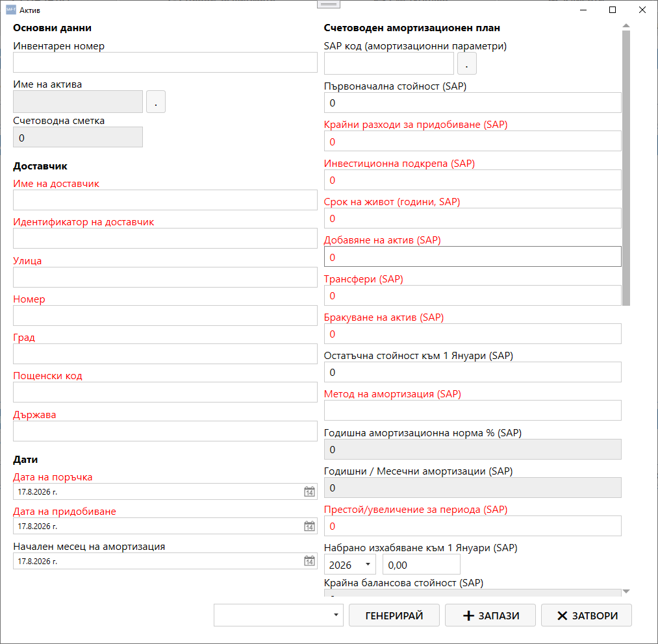Click the Пощенски код input box
The image size is (658, 644).
(166, 392)
